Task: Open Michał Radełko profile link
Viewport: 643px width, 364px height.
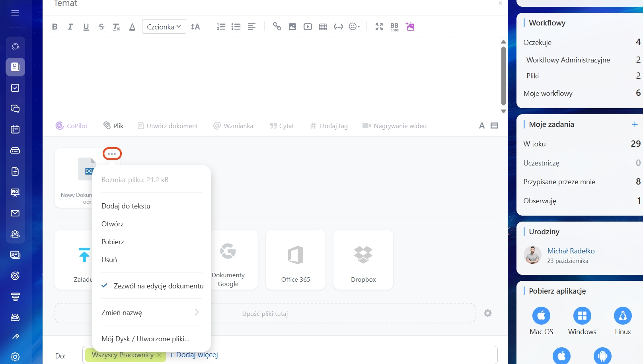Action: [571, 251]
